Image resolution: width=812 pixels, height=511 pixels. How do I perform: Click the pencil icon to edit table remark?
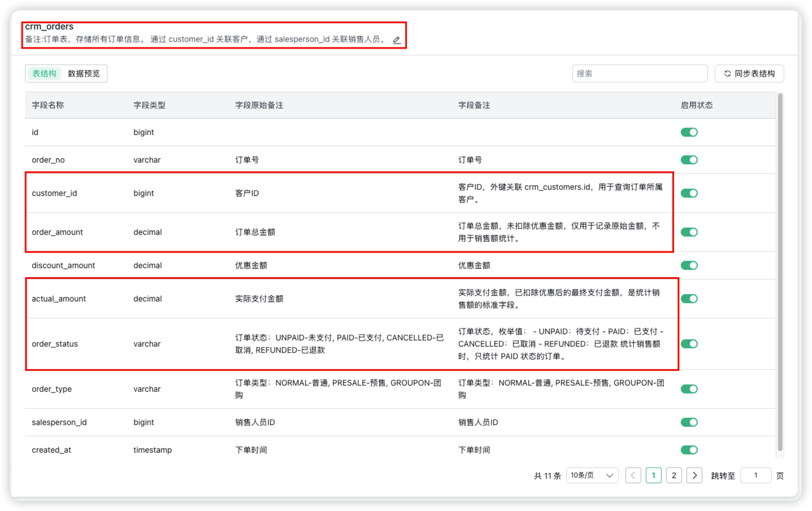(x=396, y=40)
